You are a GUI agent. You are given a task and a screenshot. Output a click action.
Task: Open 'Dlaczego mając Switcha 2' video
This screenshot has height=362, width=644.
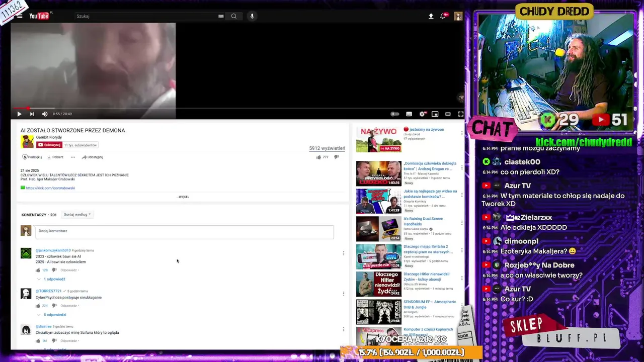coord(428,249)
